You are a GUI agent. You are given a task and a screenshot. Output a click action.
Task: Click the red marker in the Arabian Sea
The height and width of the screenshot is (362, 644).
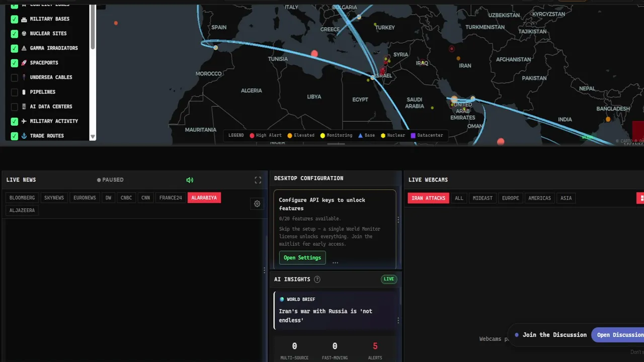501,142
